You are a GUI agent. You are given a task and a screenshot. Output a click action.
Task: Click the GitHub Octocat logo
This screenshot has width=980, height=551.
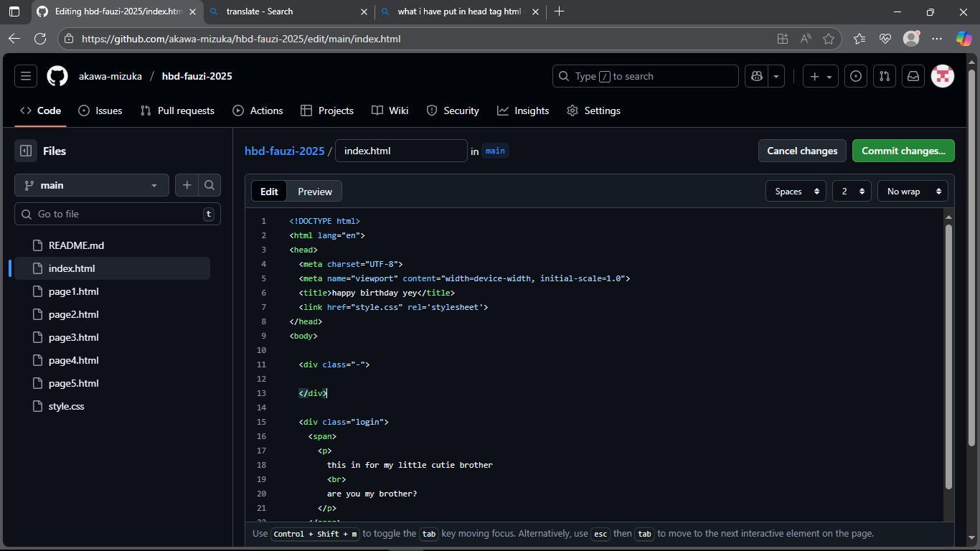[x=57, y=76]
